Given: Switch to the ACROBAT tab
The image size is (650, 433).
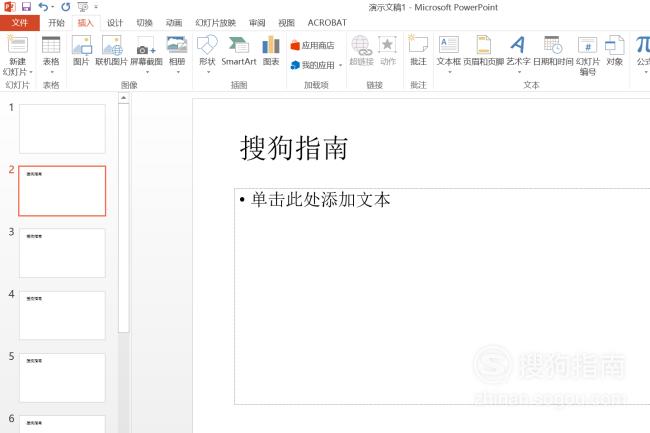Looking at the screenshot, I should coord(327,23).
